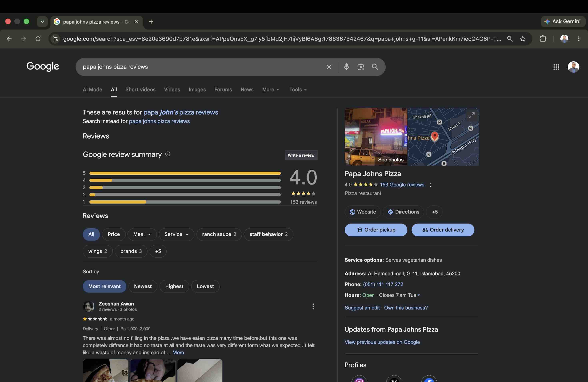Toggle the Price filter chip

pos(114,234)
